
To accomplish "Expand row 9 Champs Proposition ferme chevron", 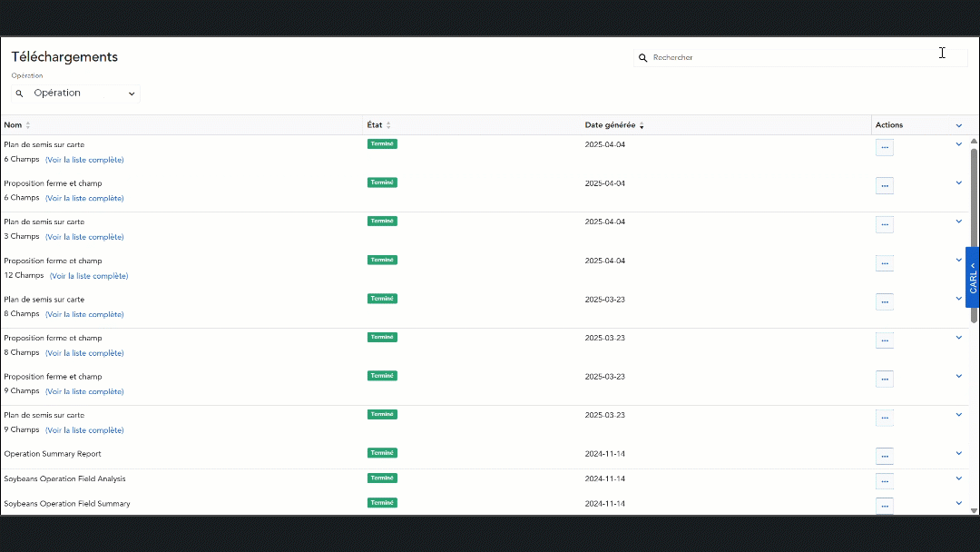I will tap(959, 377).
